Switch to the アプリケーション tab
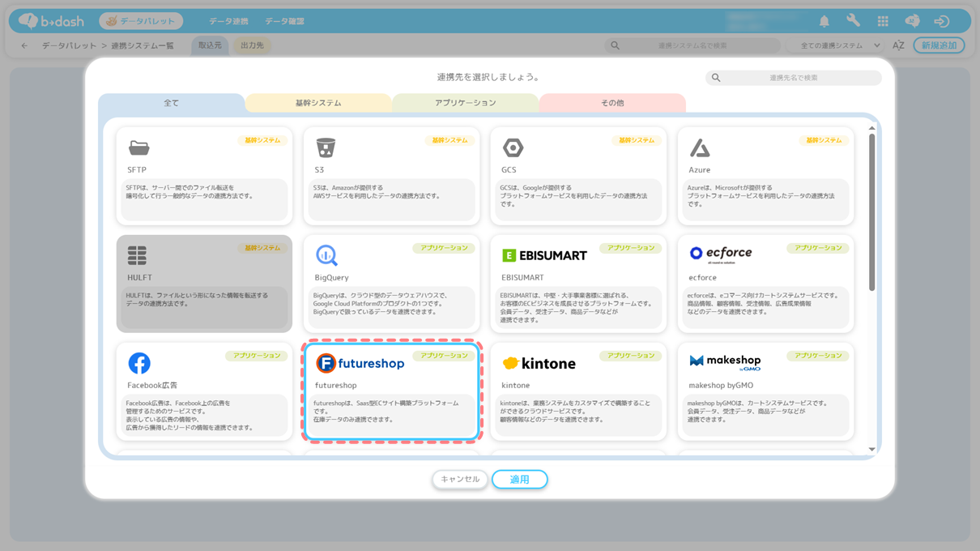980x551 pixels. pyautogui.click(x=466, y=103)
